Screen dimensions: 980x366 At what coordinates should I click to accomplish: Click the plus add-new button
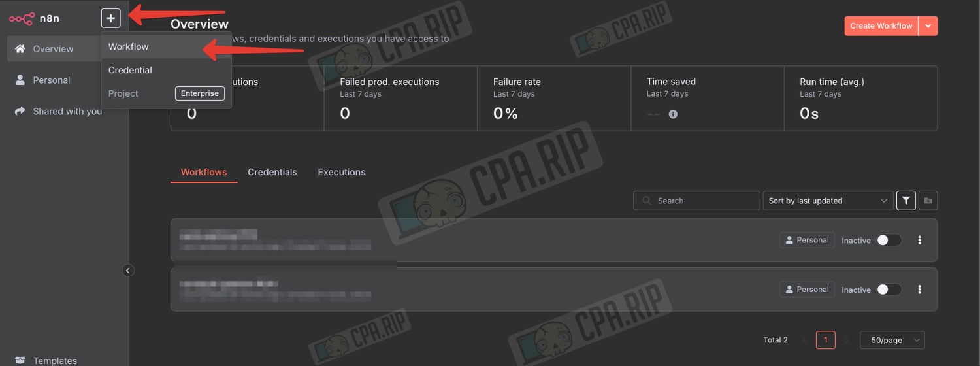[x=111, y=18]
